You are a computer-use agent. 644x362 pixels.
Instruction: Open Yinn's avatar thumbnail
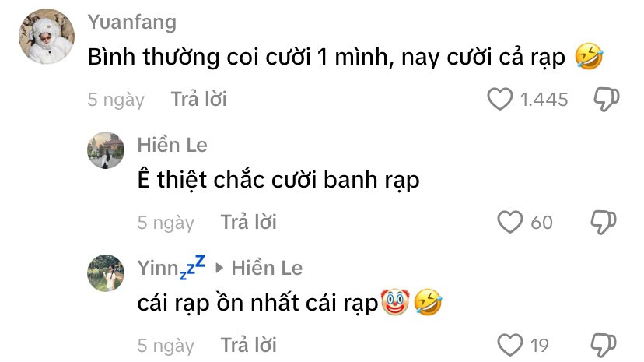[106, 273]
